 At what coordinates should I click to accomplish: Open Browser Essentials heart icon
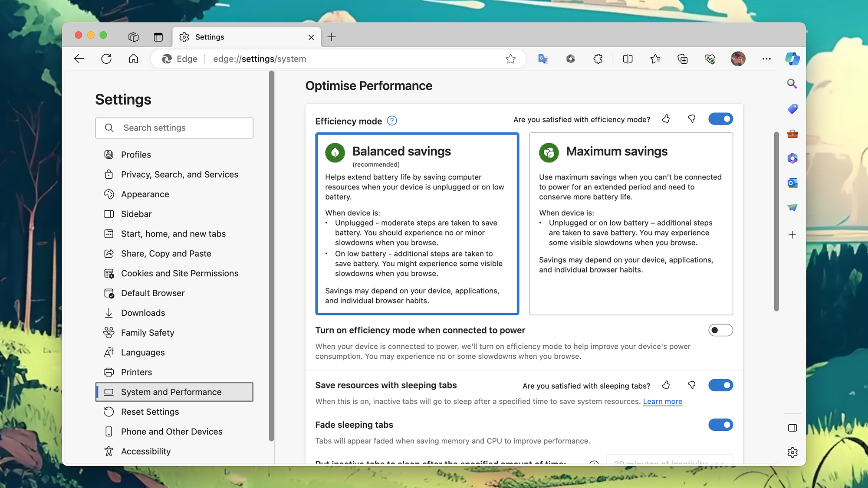click(x=710, y=59)
